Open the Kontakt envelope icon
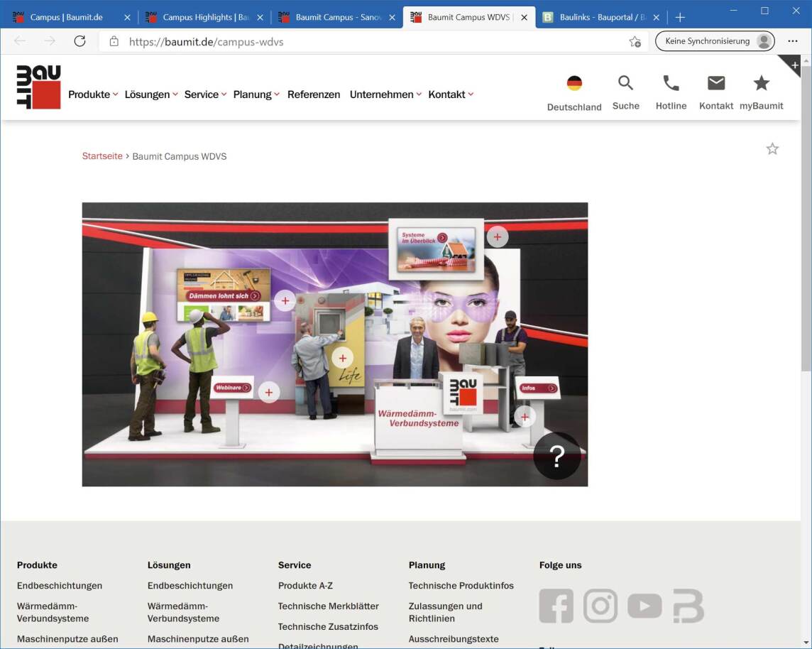This screenshot has width=812, height=649. [716, 83]
